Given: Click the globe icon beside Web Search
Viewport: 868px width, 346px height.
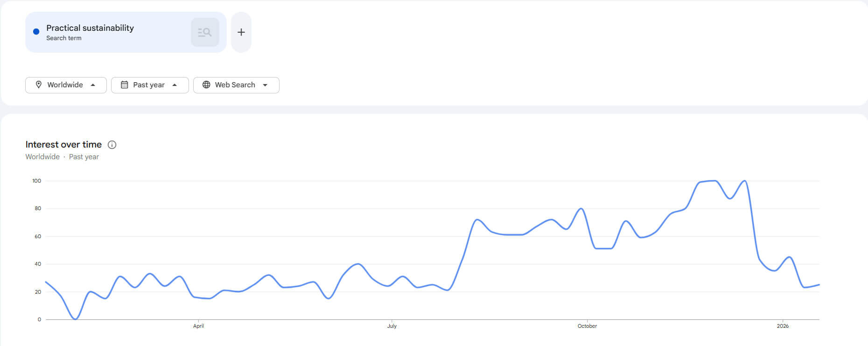Looking at the screenshot, I should click(206, 85).
